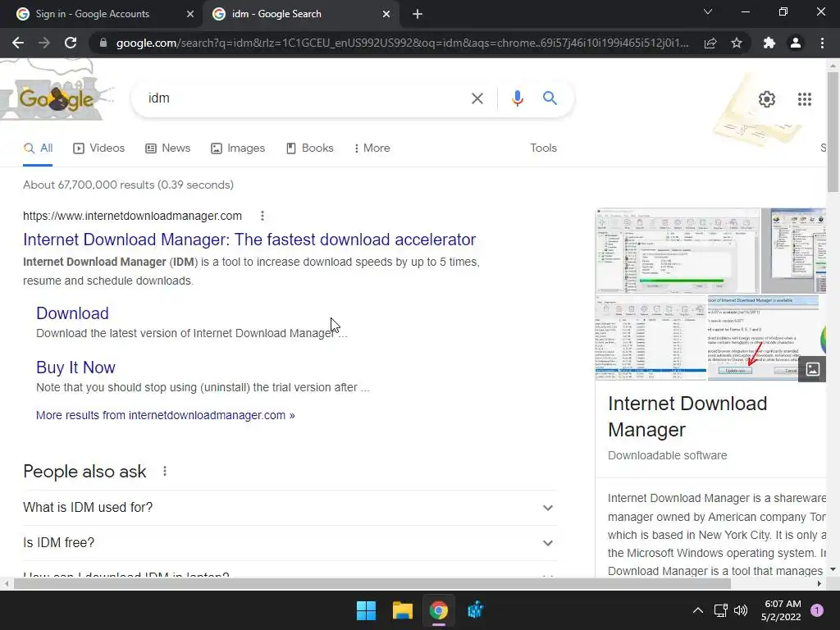Screen dimensions: 840x630
Task: Switch to News results
Action: [167, 148]
